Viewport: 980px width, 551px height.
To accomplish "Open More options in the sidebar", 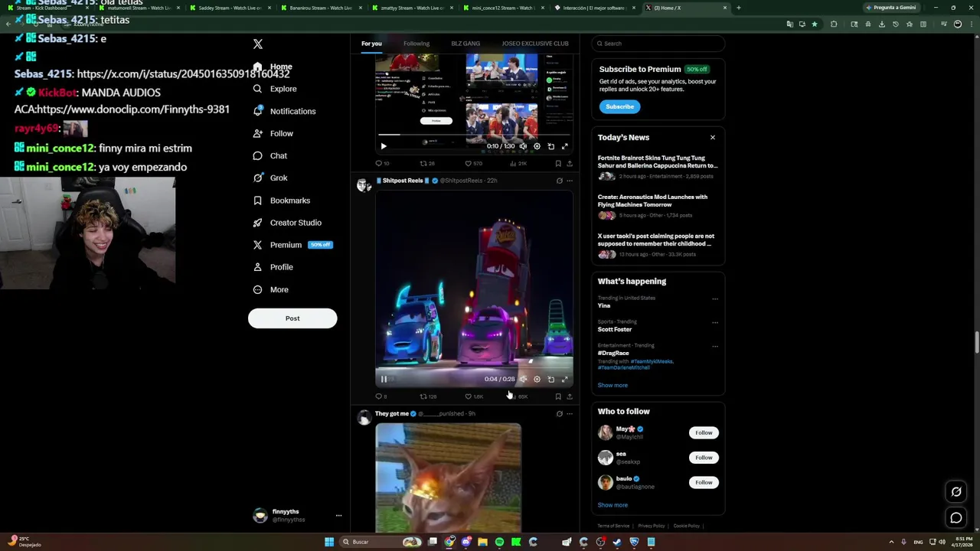I will pyautogui.click(x=270, y=290).
